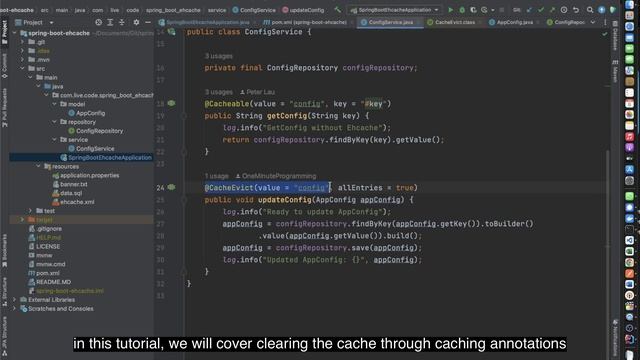Click '3 usages' hint above configRepository field
640x360 pixels.
218,56
